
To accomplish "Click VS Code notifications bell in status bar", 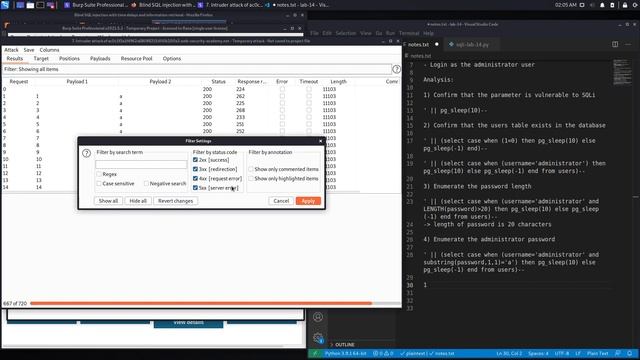I will point(630,353).
